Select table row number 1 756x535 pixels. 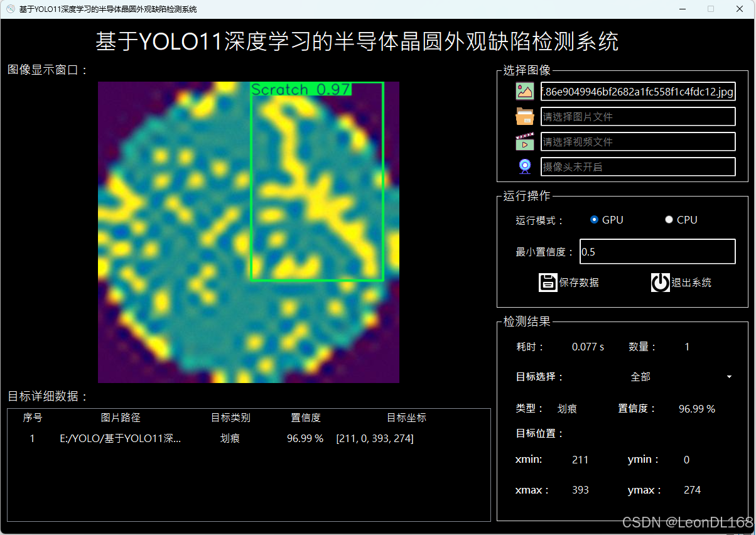click(33, 439)
